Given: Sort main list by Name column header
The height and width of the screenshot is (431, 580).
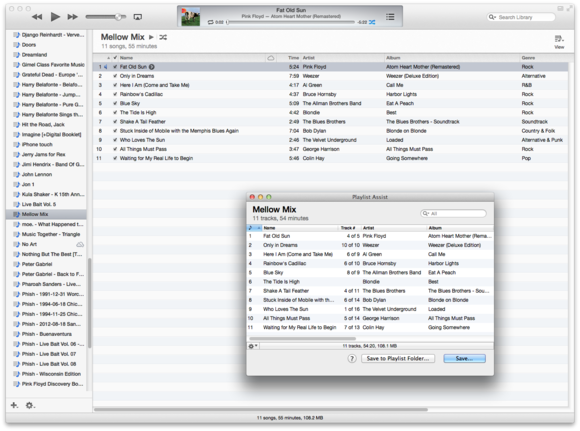Looking at the screenshot, I should click(x=192, y=58).
